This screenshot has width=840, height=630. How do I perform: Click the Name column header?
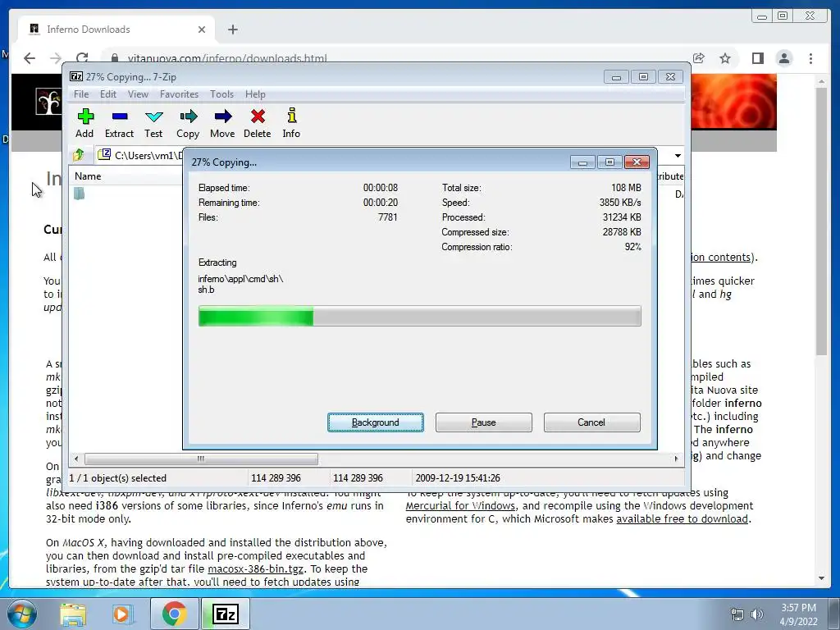[126, 176]
